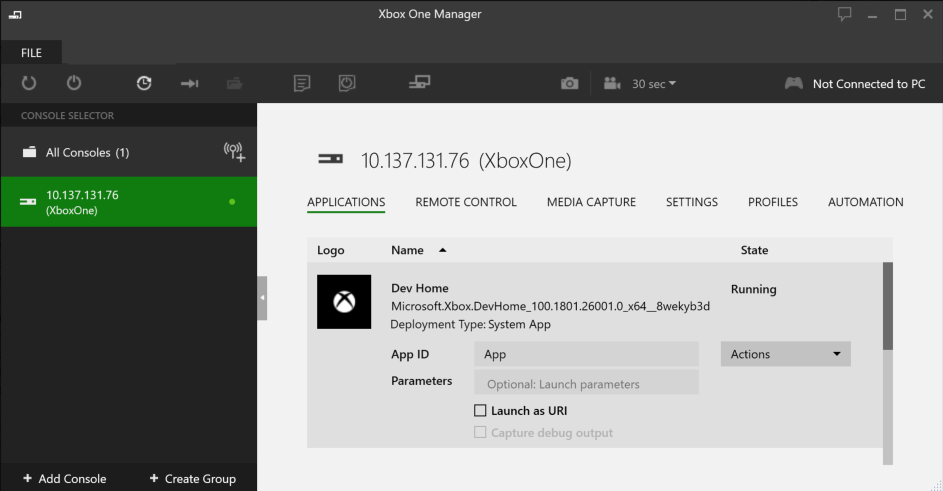Open the feedback speech bubble icon
The height and width of the screenshot is (491, 943).
click(844, 14)
